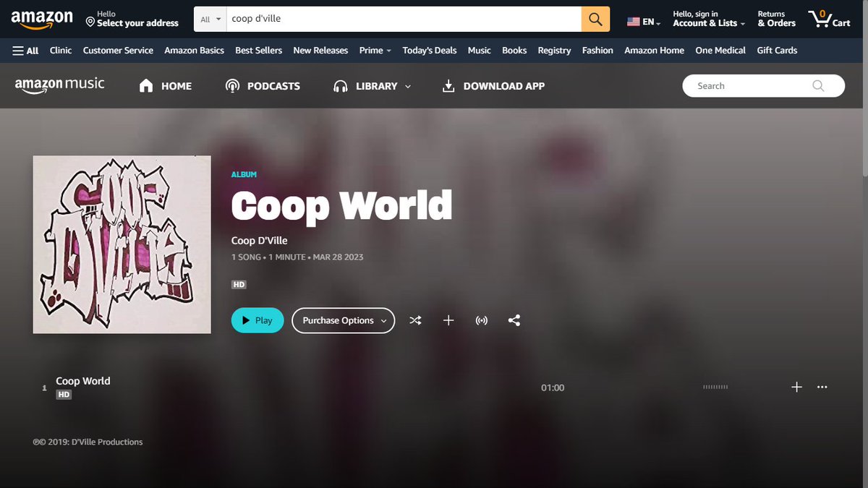This screenshot has height=488, width=868.
Task: Expand Account & Lists menu
Action: [x=709, y=19]
